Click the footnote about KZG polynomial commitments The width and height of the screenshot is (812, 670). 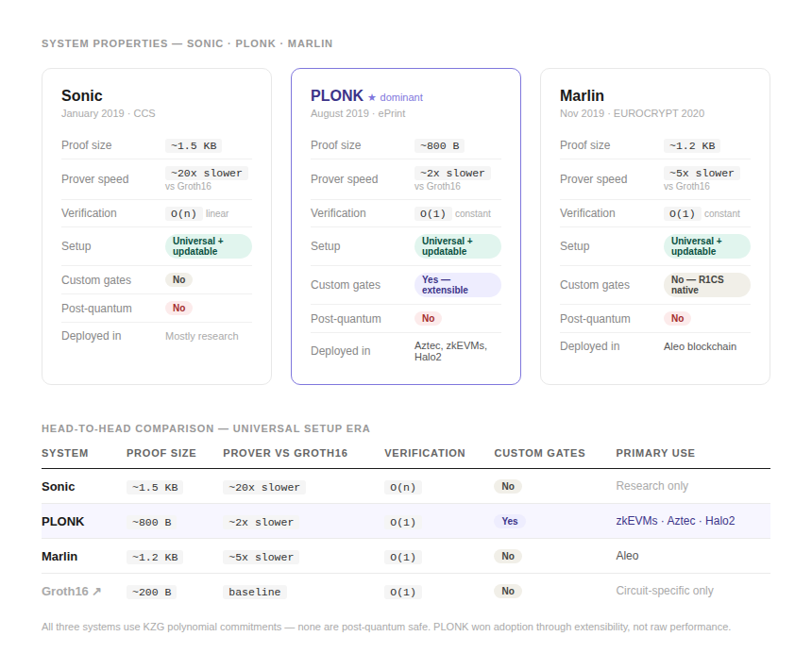pos(386,627)
